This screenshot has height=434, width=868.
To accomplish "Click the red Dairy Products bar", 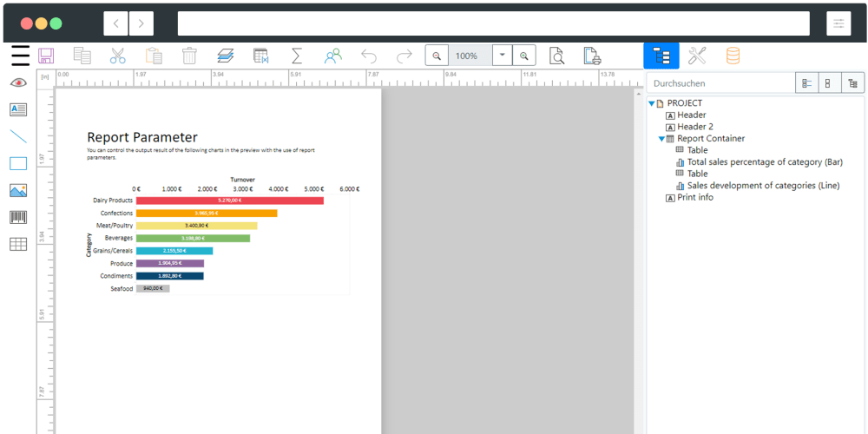I will click(x=230, y=201).
